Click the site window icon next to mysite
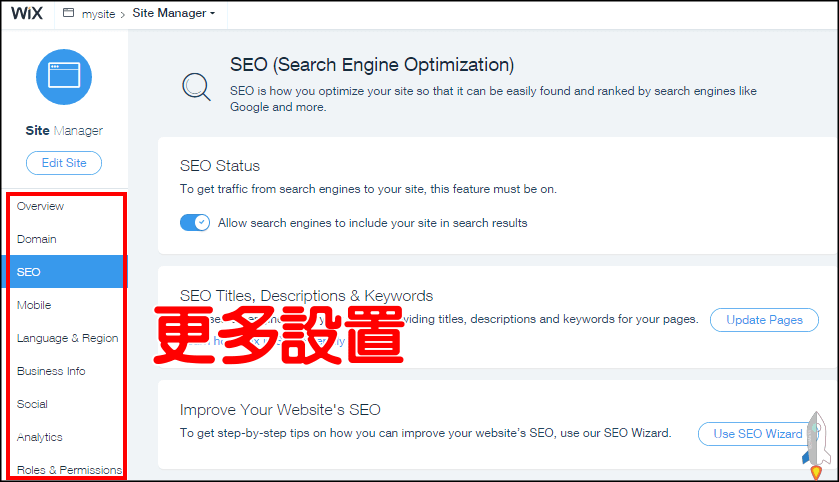The height and width of the screenshot is (482, 839). [x=68, y=14]
